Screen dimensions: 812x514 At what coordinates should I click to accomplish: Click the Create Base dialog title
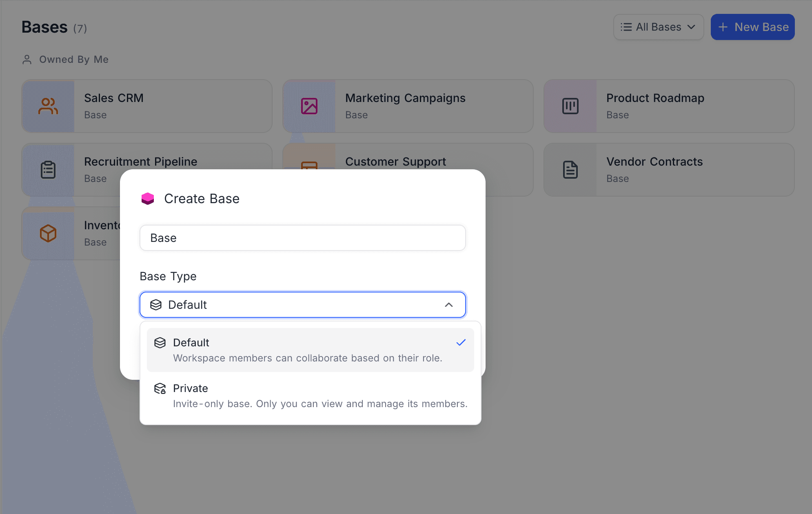202,199
